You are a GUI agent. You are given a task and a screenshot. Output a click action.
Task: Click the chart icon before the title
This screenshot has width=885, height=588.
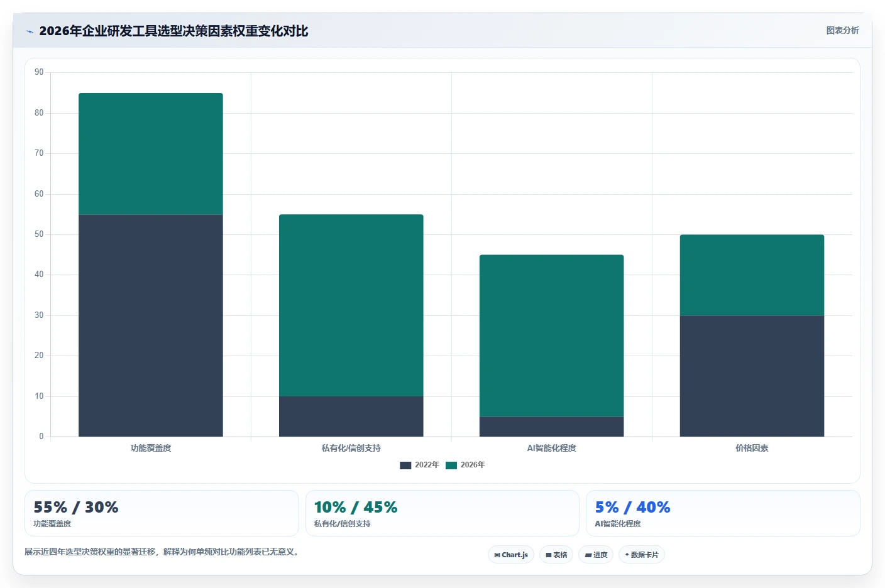[x=30, y=31]
